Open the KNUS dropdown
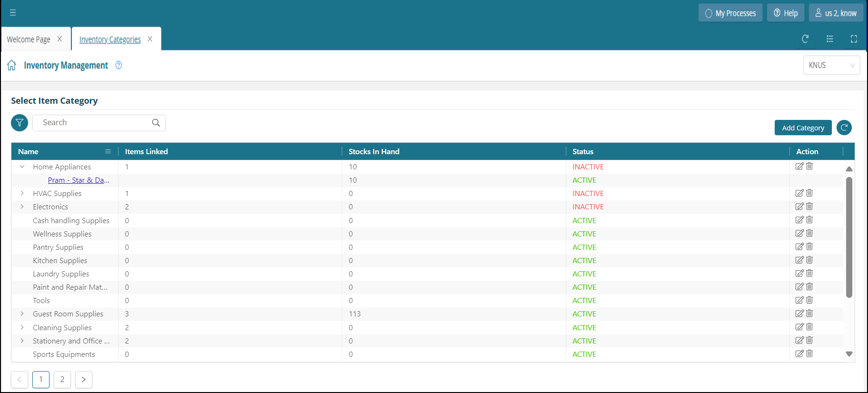Screen dimensions: 868x393 [x=831, y=65]
